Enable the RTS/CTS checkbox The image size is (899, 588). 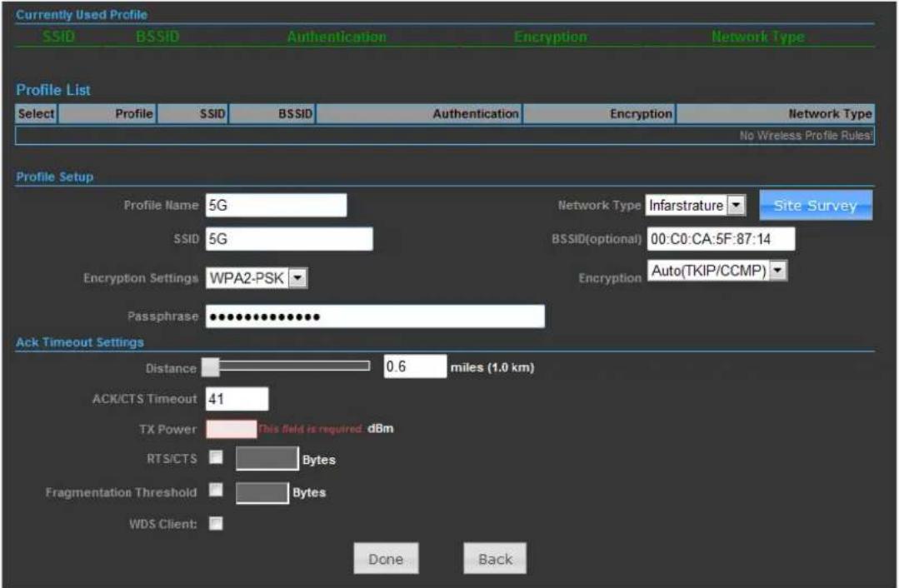(216, 456)
